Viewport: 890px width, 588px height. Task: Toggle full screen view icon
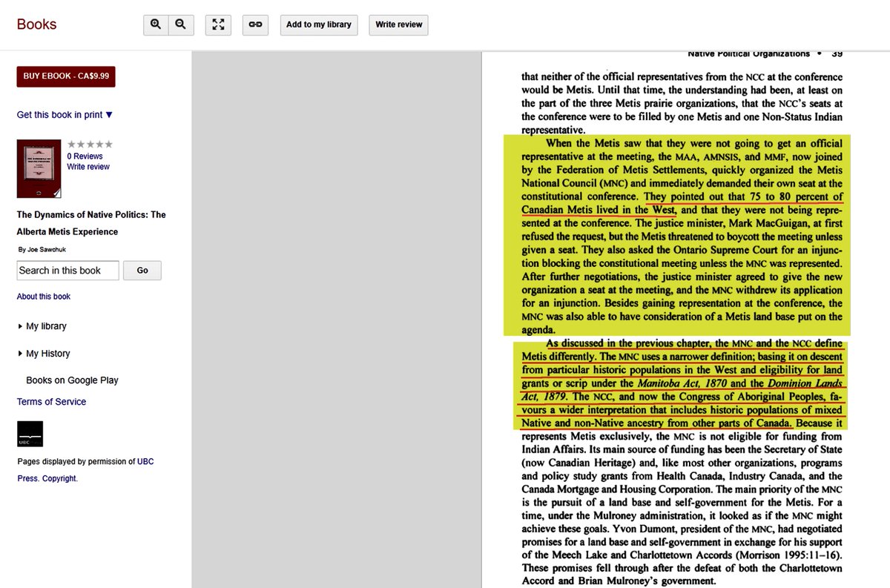click(218, 24)
